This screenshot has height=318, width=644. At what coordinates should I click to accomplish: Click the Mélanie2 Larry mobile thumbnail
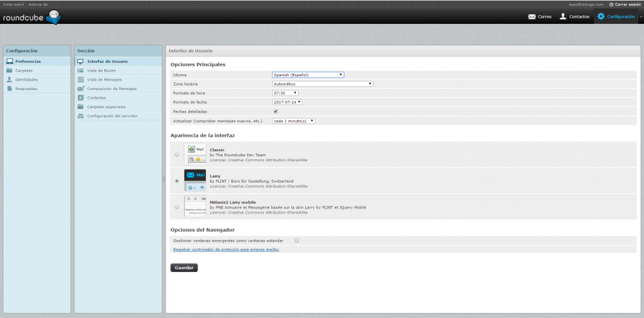click(195, 207)
